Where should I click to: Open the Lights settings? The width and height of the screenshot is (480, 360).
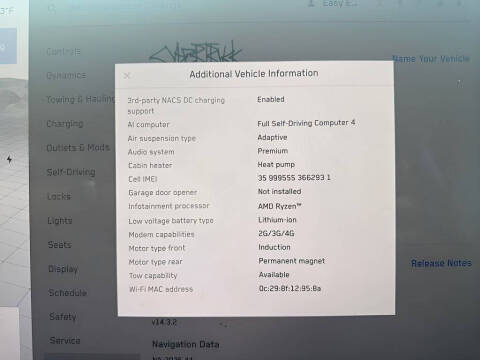(x=60, y=221)
